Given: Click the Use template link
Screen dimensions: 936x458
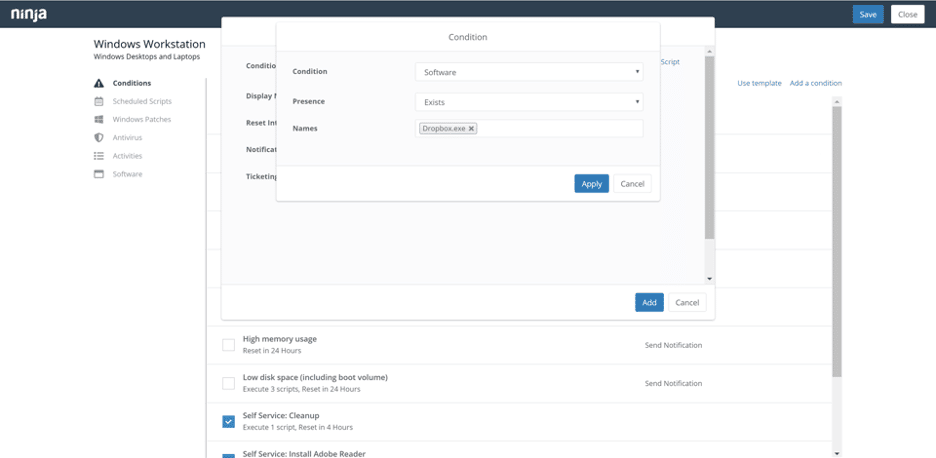Looking at the screenshot, I should [x=759, y=83].
